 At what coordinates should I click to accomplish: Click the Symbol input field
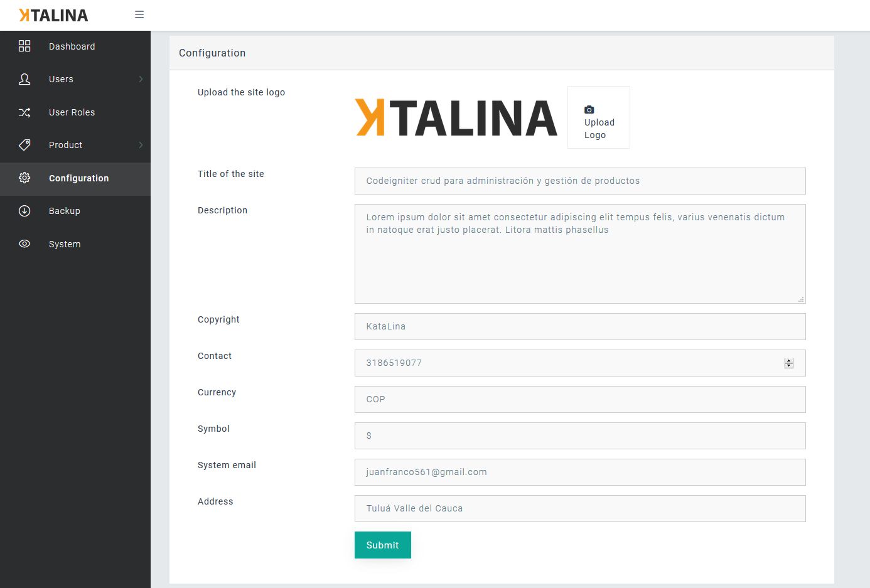click(x=580, y=436)
